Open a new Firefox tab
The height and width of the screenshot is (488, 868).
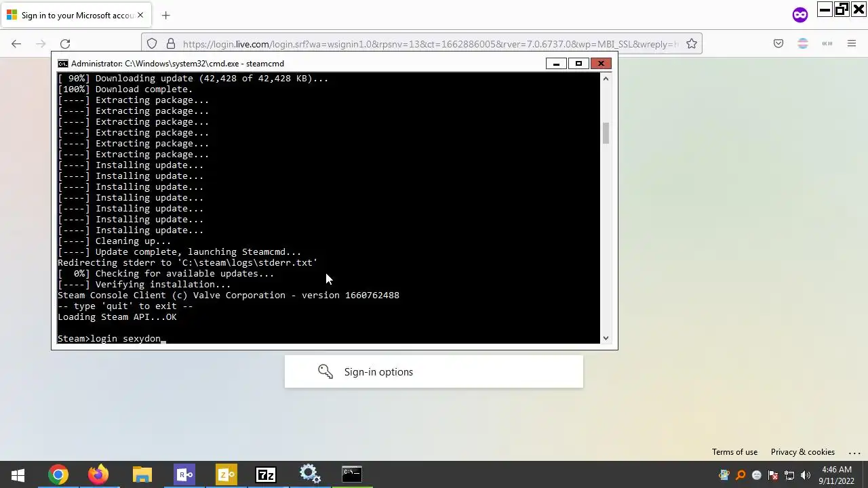click(166, 15)
